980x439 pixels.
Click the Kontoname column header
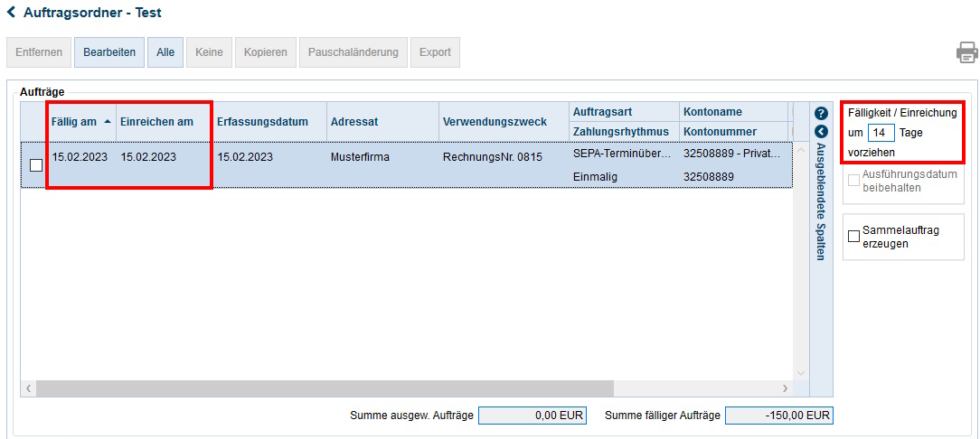733,112
